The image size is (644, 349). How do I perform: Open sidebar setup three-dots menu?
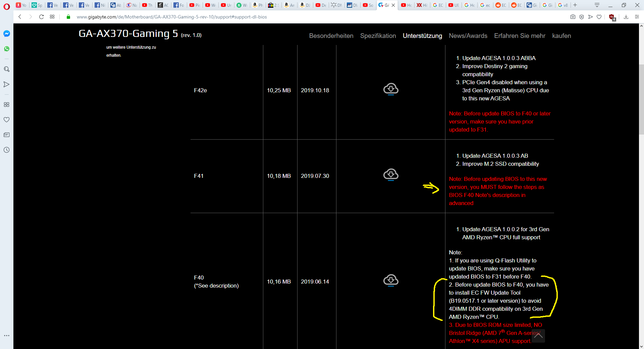tap(6, 336)
